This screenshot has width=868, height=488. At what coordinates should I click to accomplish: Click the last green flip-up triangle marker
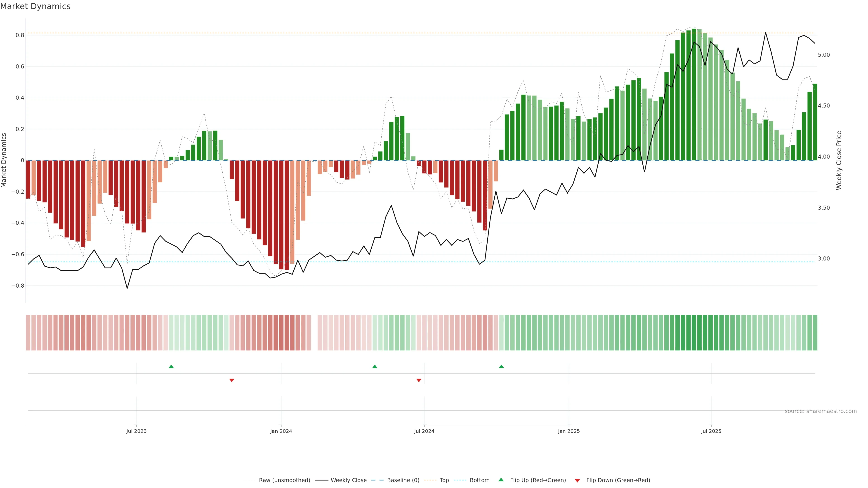[x=501, y=366]
